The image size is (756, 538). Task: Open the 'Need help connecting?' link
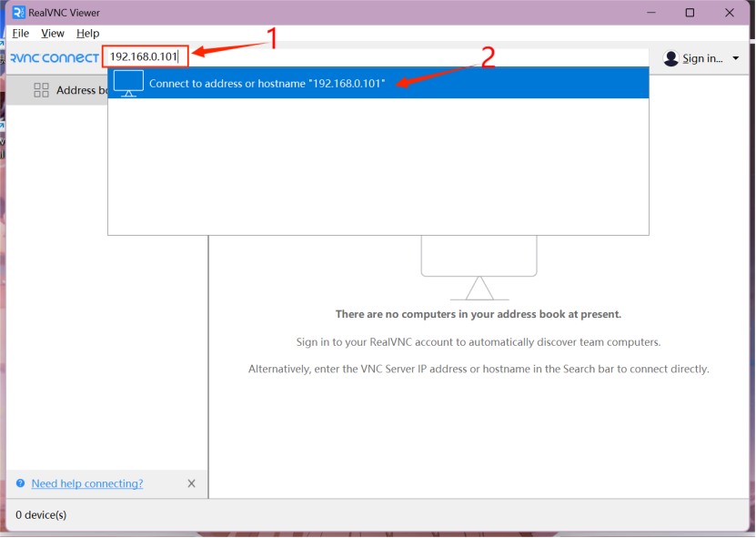(x=87, y=483)
